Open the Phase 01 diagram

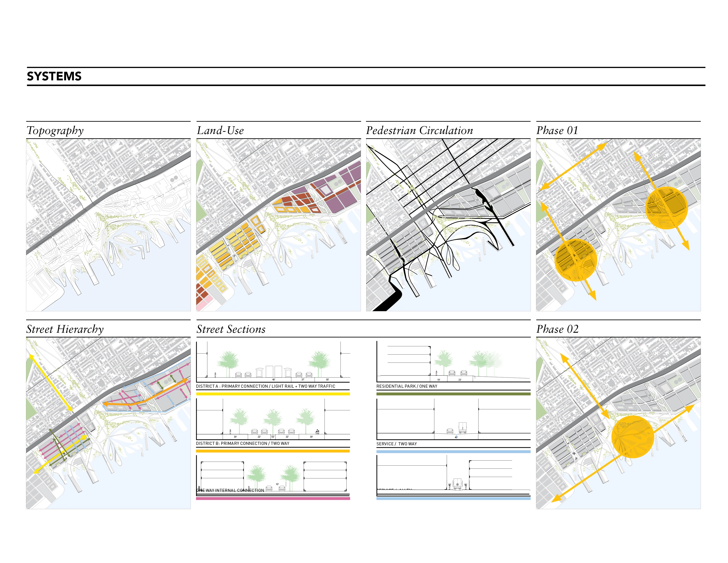(x=618, y=225)
